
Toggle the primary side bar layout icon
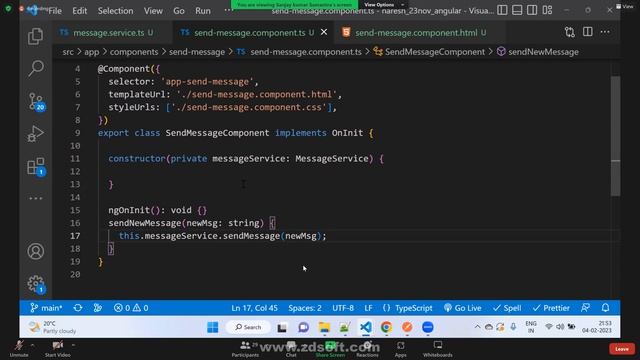[x=502, y=10]
